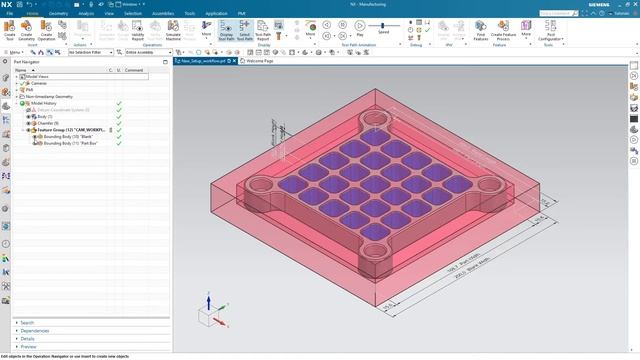Collapse the Feature Group (12) node
The width and height of the screenshot is (640, 360).
(23, 130)
